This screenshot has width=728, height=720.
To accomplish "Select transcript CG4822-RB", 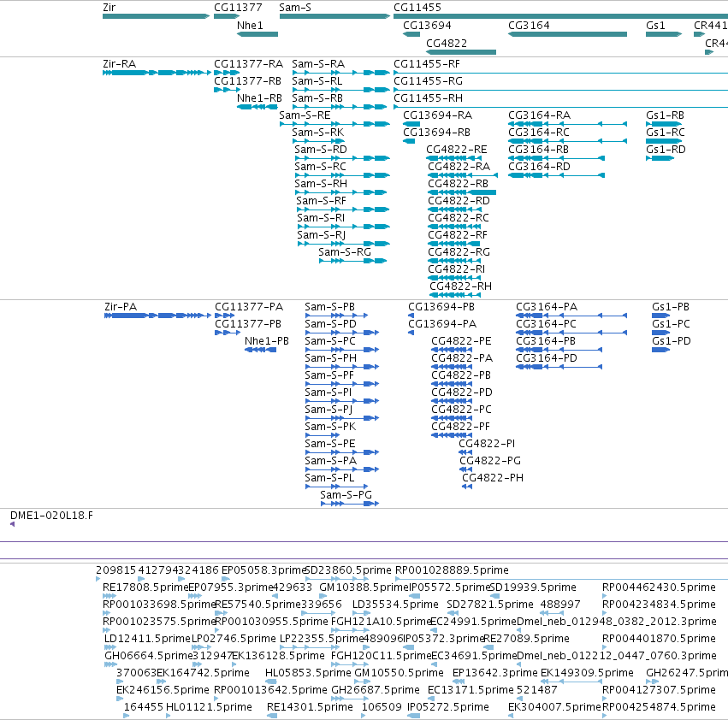I will [x=462, y=192].
